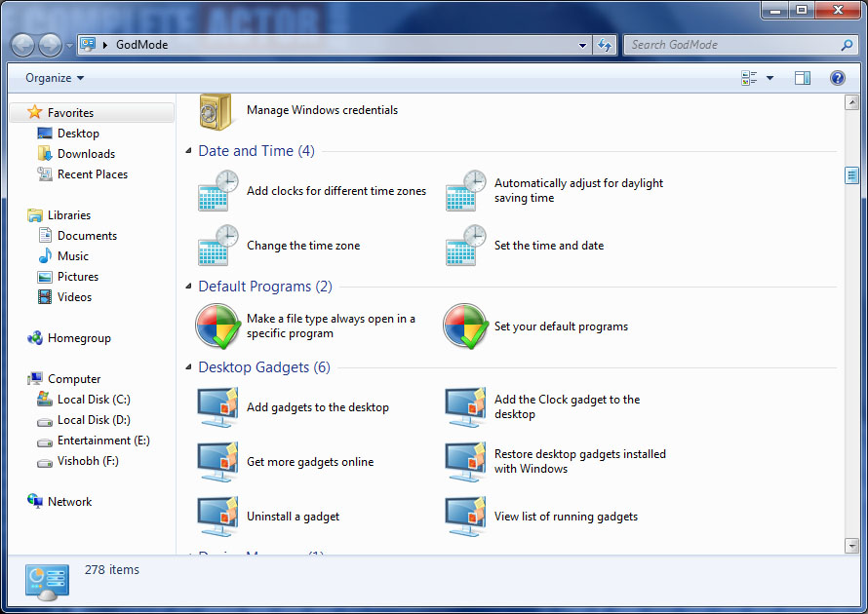The height and width of the screenshot is (614, 868).
Task: Click the Uninstall a gadget icon
Action: tap(218, 517)
